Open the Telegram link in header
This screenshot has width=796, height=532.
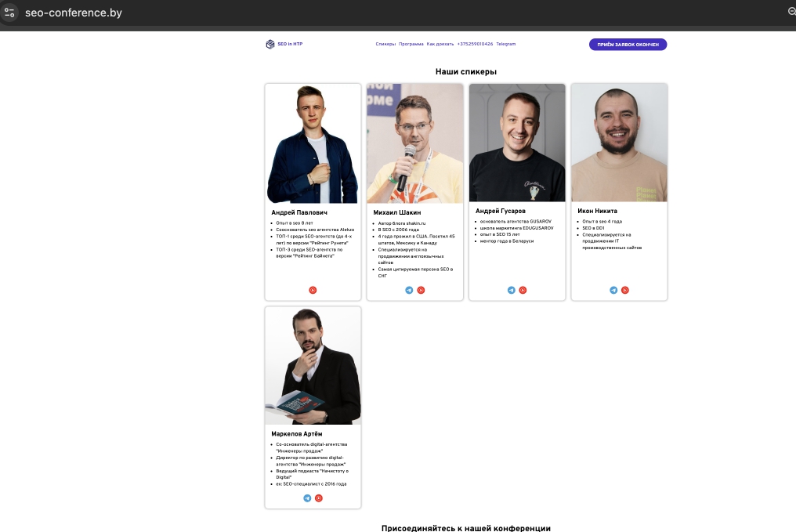click(505, 44)
